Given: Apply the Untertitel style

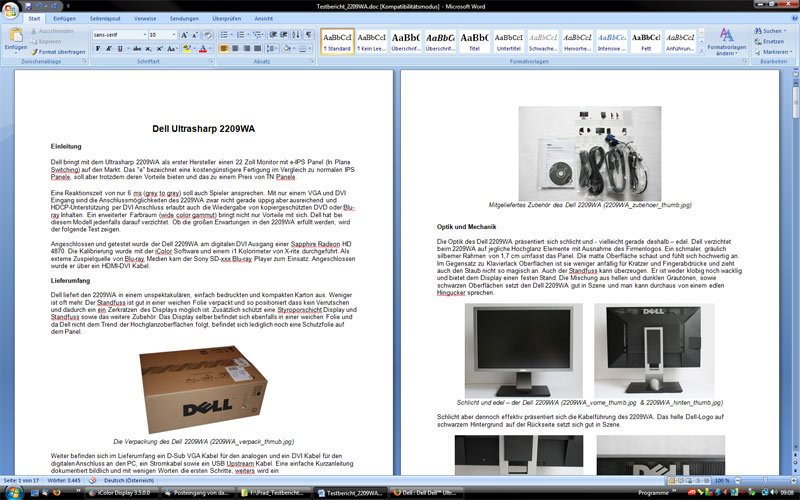Looking at the screenshot, I should (509, 41).
